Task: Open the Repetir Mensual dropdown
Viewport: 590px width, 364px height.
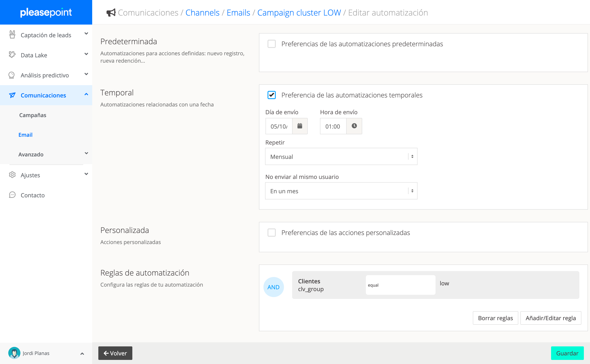Action: click(341, 156)
